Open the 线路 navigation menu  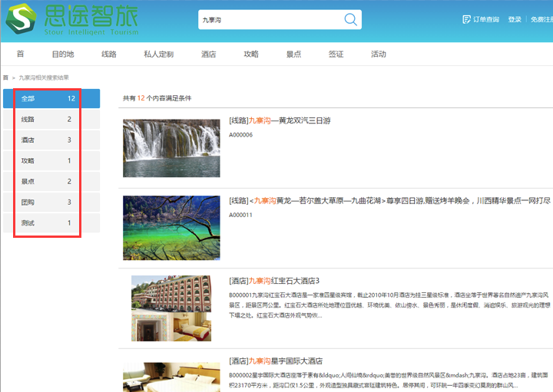pyautogui.click(x=109, y=54)
